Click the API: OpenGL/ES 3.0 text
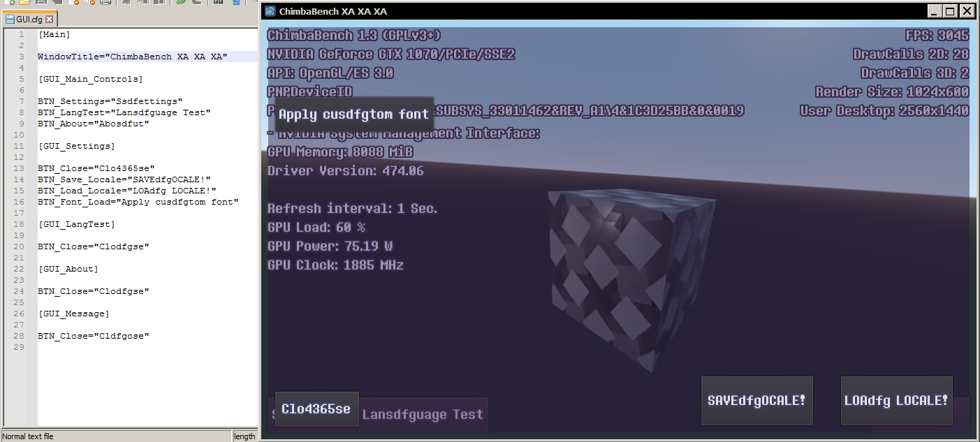 (330, 73)
